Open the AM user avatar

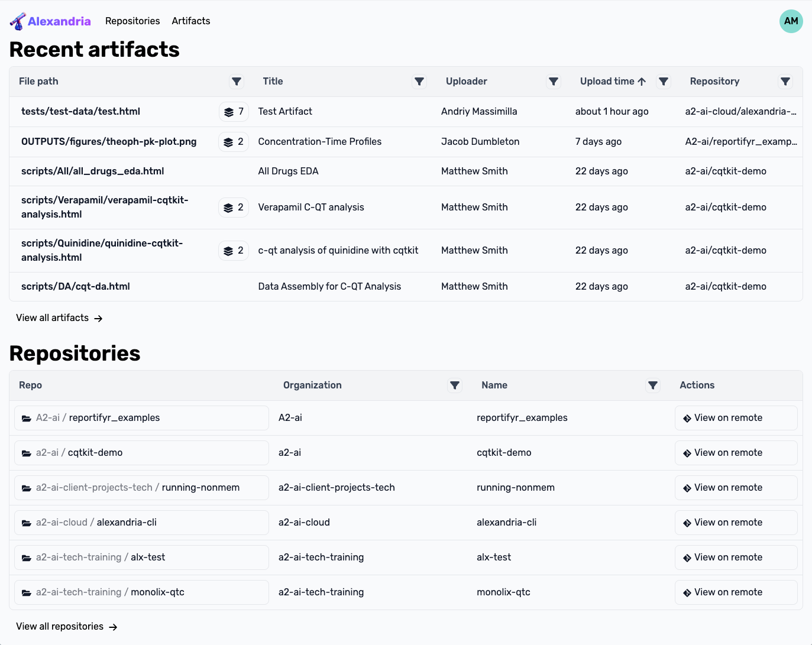[791, 21]
